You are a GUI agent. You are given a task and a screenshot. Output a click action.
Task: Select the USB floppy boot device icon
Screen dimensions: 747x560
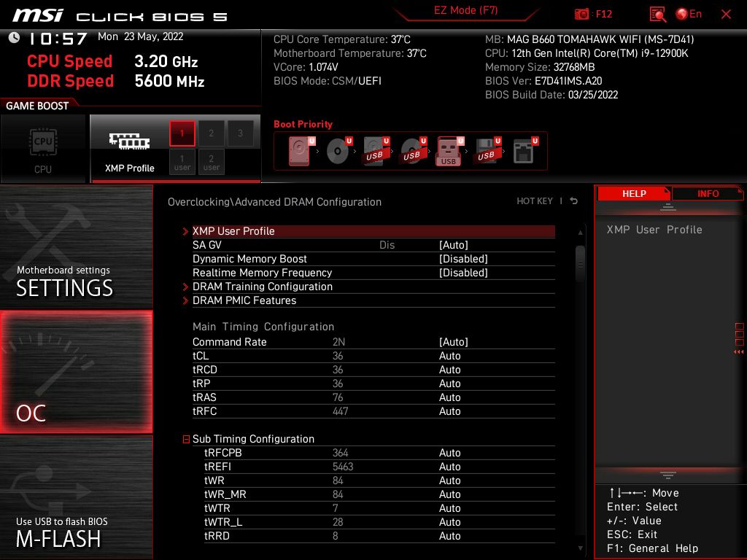point(488,151)
